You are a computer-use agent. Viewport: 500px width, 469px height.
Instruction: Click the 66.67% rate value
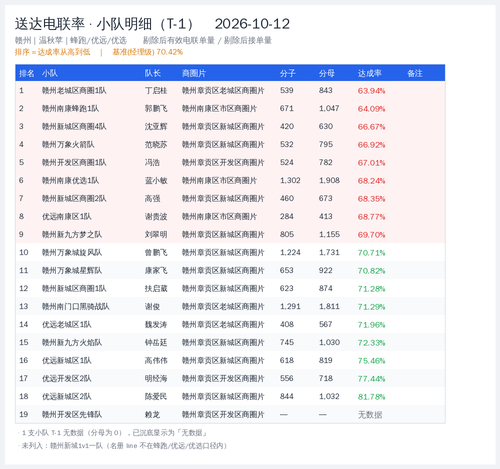371,127
